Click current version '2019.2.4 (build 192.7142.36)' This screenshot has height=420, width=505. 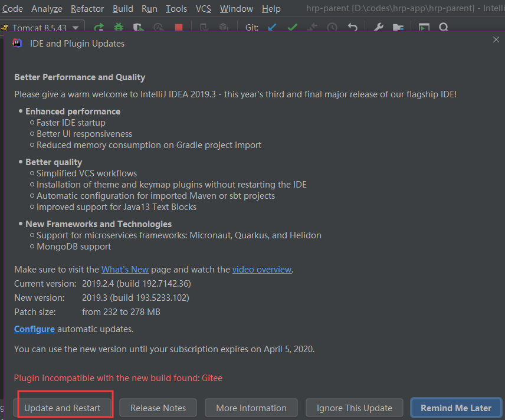pos(136,283)
